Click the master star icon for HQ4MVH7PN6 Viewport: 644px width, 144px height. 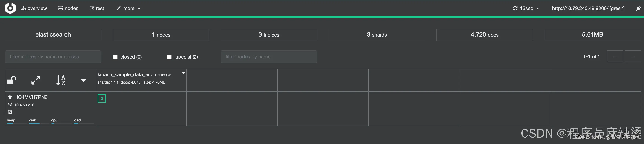(10, 97)
